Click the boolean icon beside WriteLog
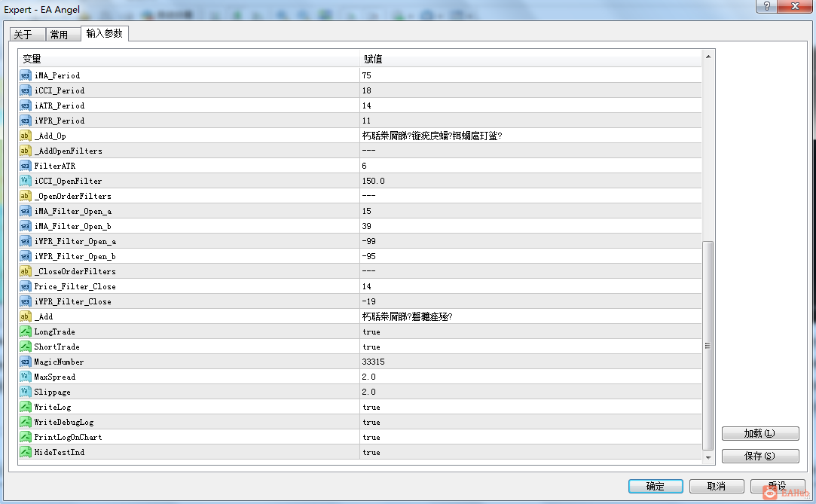Screen dimensions: 816x504 (25, 408)
